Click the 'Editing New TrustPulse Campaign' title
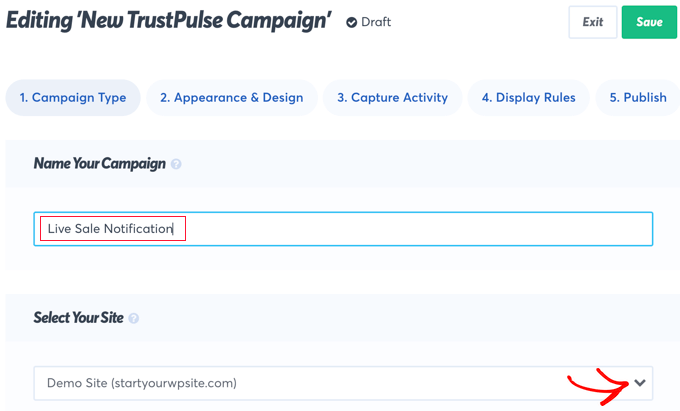Image resolution: width=680 pixels, height=411 pixels. coord(168,22)
